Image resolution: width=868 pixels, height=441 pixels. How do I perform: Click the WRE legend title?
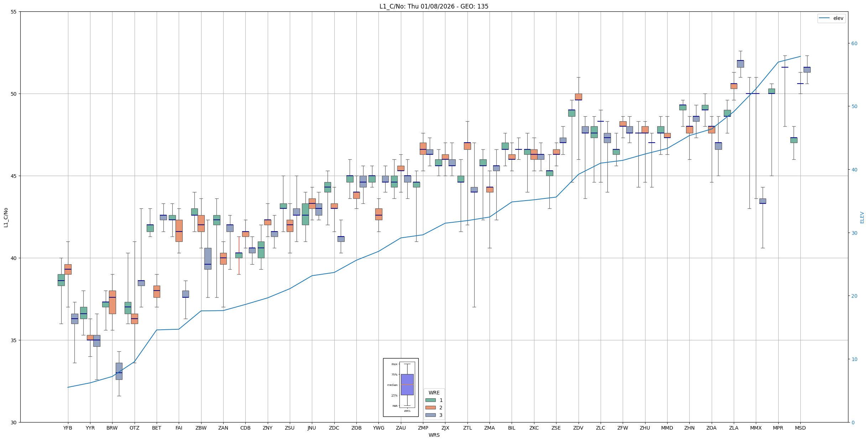434,393
